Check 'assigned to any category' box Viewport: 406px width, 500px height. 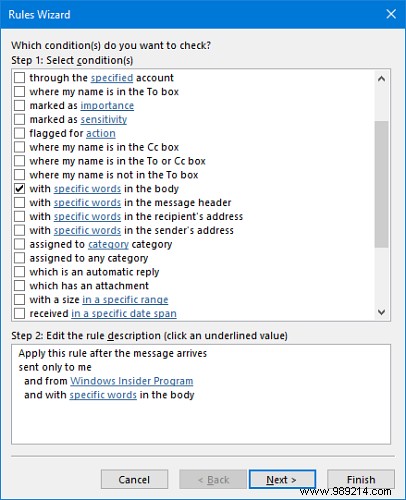click(x=19, y=258)
